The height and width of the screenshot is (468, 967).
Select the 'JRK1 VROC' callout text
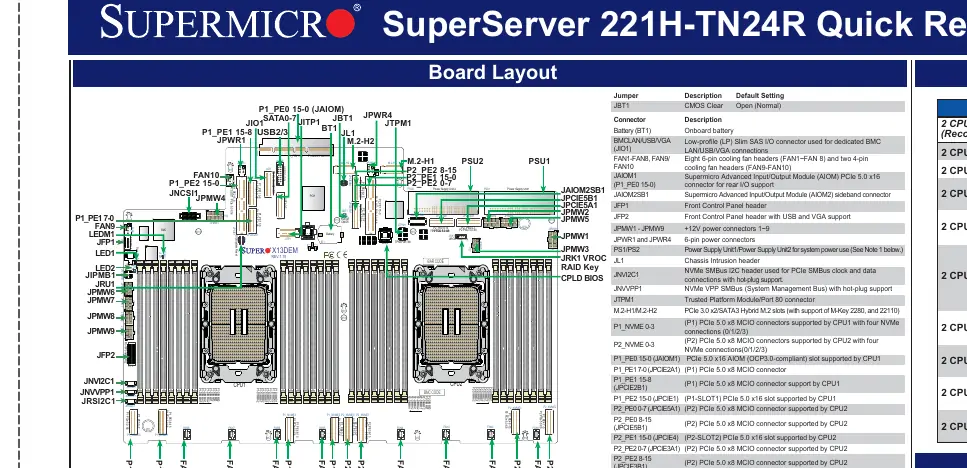point(583,258)
